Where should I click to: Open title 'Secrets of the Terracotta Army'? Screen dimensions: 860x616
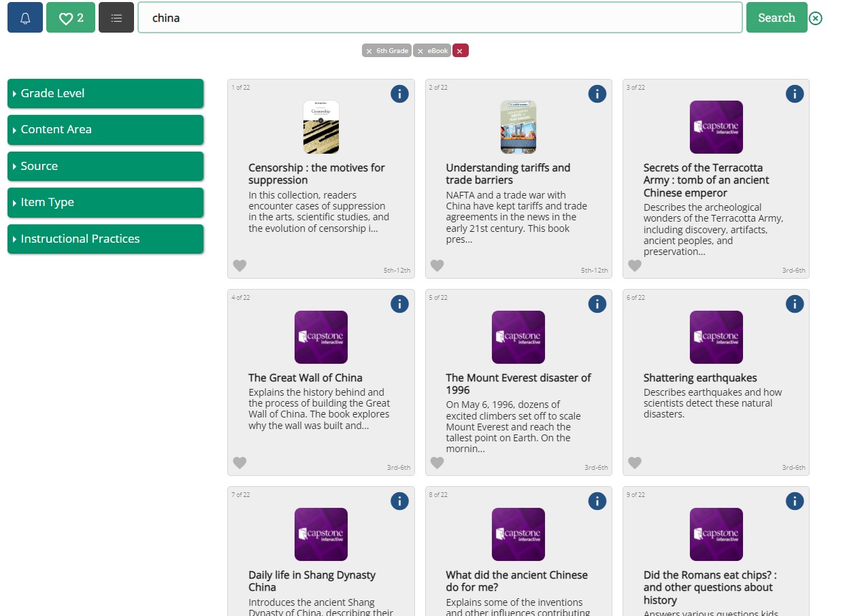pyautogui.click(x=706, y=180)
